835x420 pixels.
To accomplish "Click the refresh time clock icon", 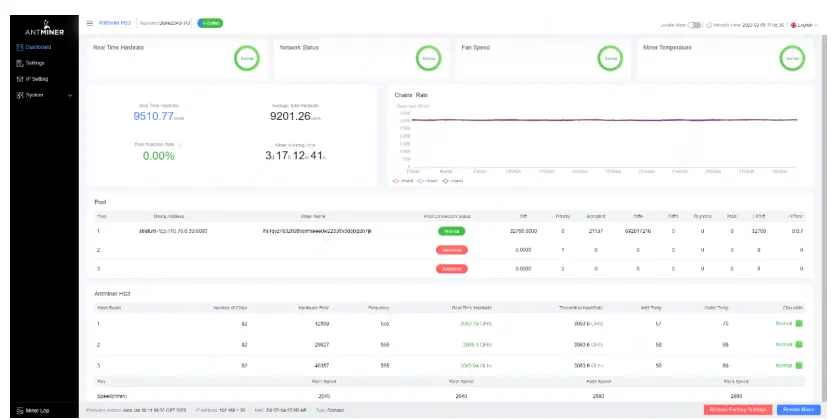I will [x=709, y=25].
